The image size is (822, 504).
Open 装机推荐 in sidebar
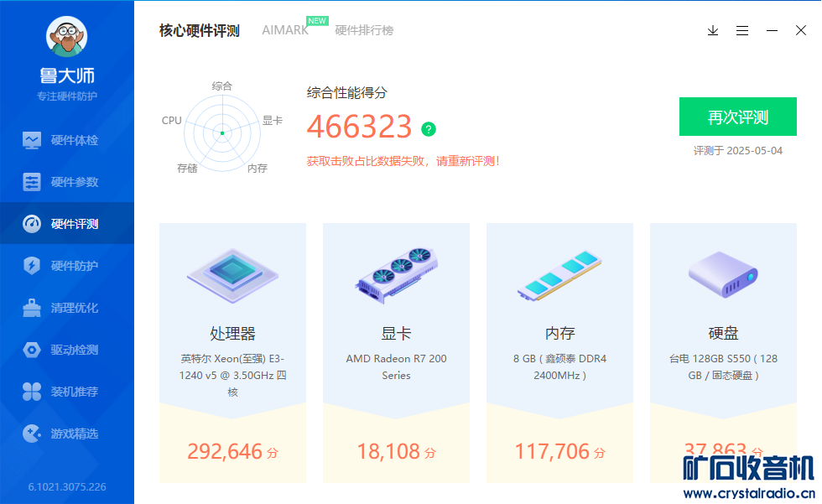point(67,392)
